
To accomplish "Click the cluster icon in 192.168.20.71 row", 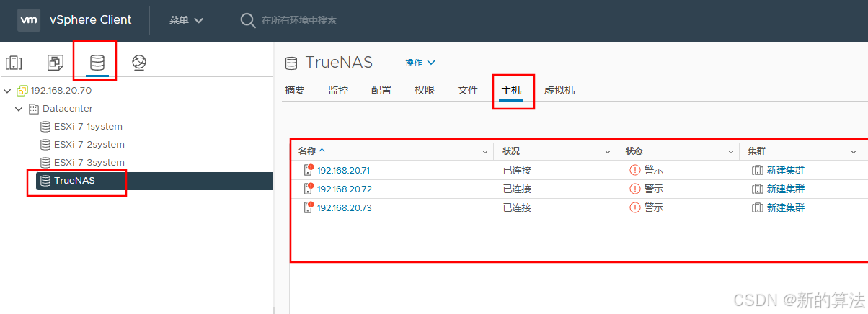I will [x=758, y=171].
